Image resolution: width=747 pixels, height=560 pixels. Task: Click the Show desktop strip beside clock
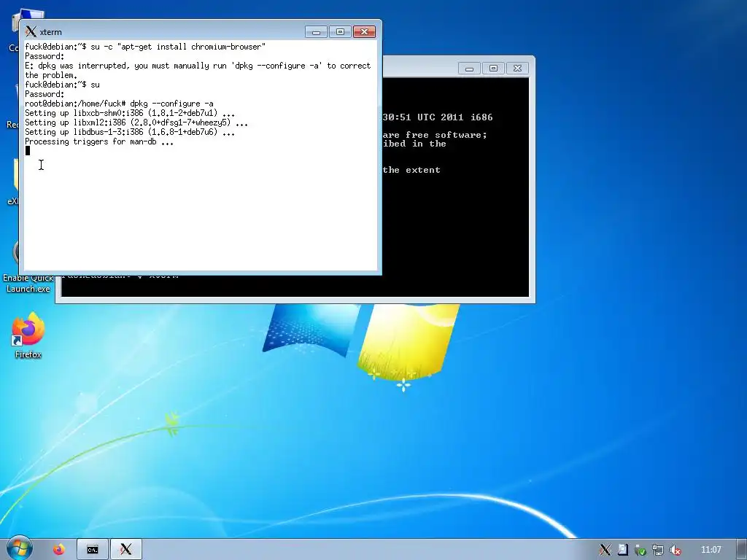point(742,550)
